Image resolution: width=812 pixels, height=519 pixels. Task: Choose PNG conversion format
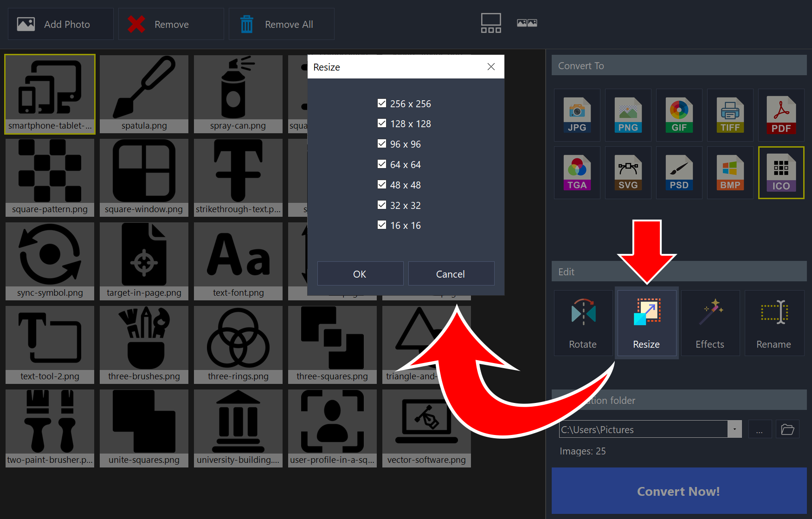coord(628,115)
